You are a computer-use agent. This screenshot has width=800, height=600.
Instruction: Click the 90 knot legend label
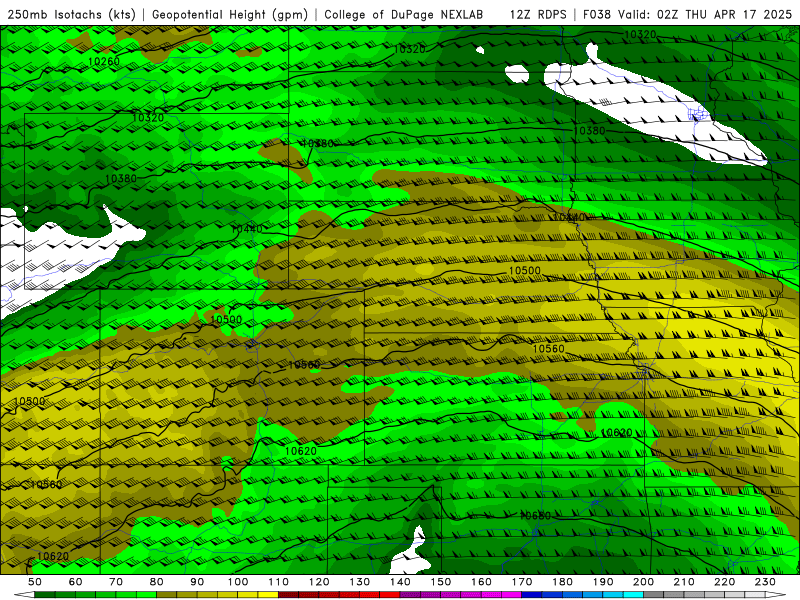click(x=197, y=582)
